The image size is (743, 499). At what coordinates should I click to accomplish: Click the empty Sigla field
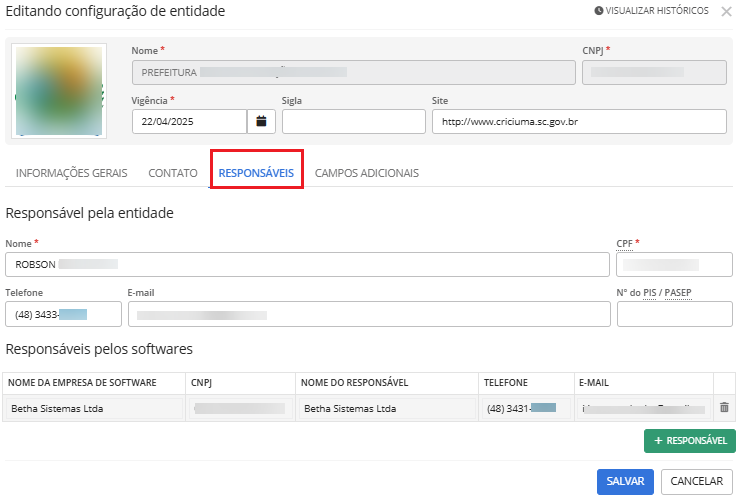coord(353,121)
